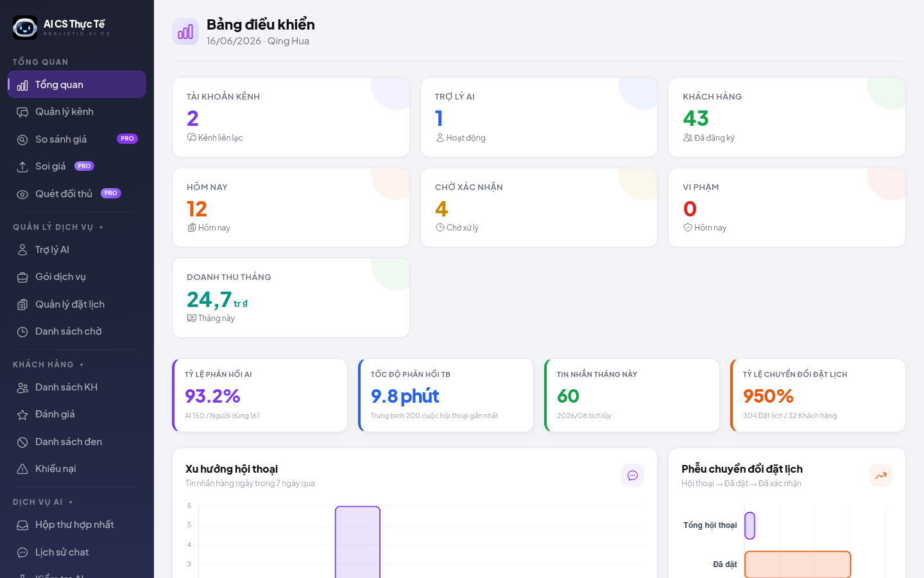Open the Quản lý đặt lịch page
924x578 pixels.
pos(77,304)
